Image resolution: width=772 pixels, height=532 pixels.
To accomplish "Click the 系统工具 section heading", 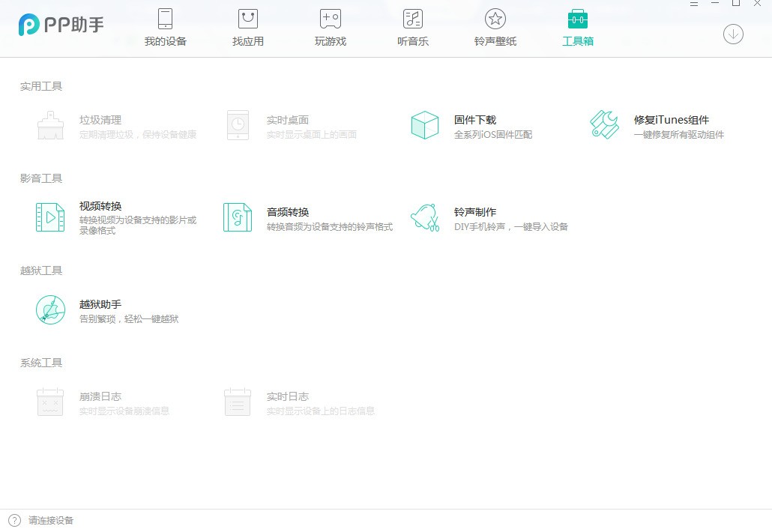I will click(x=41, y=363).
